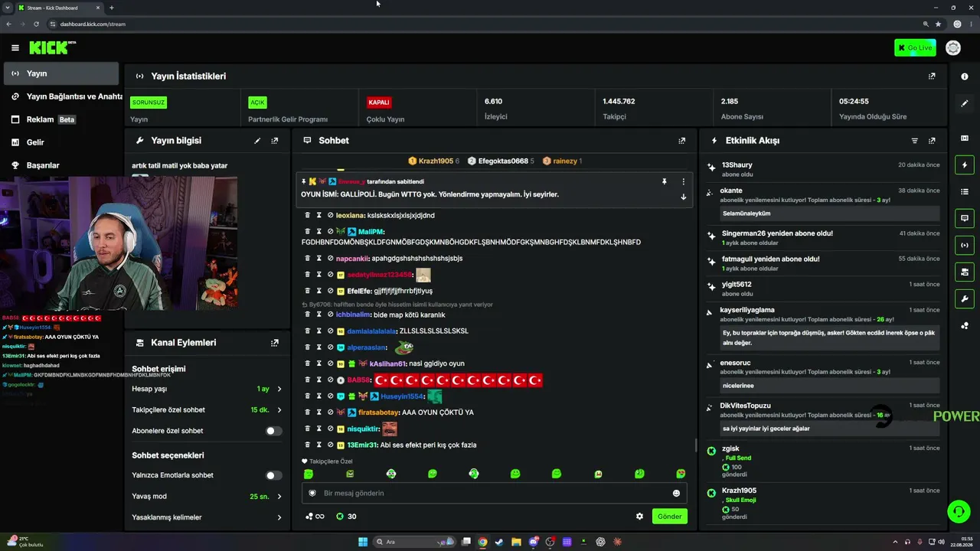Open the pinned message options menu
The height and width of the screenshot is (551, 980).
(x=684, y=181)
